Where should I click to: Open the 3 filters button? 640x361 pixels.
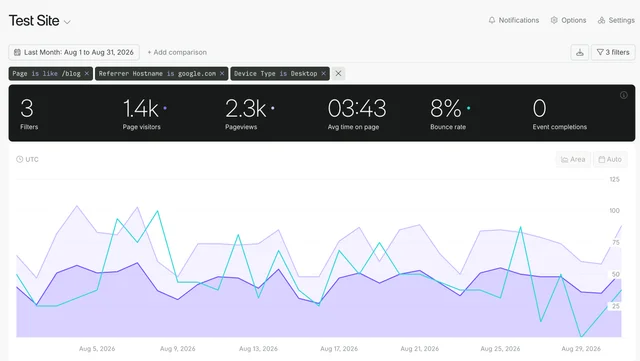click(x=613, y=52)
